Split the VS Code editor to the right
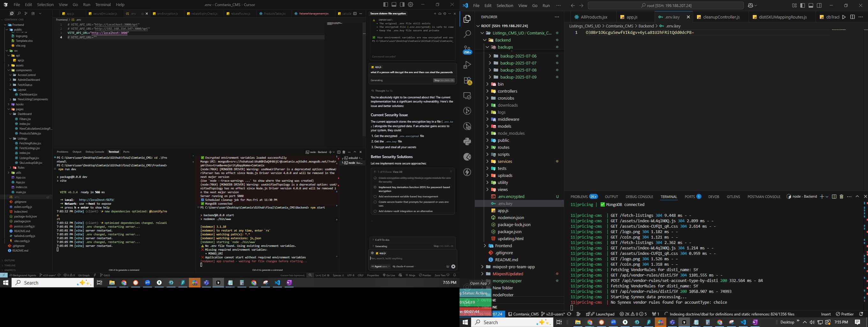Viewport: 868px width, 327px height. [852, 17]
